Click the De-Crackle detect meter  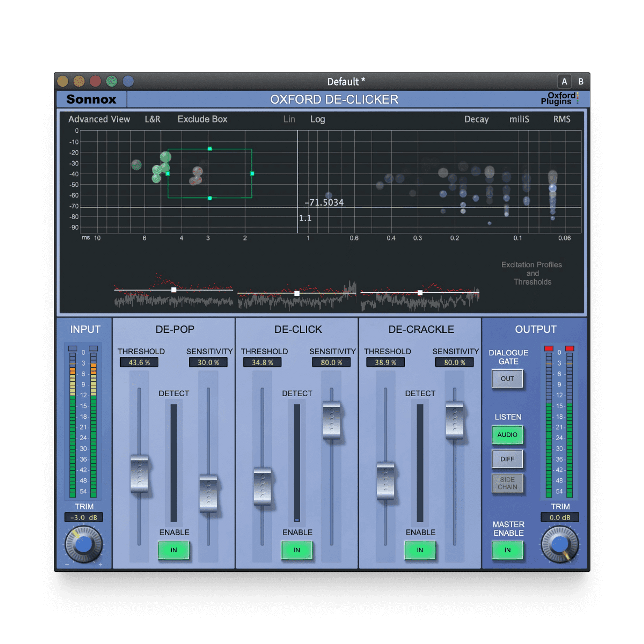[x=420, y=463]
